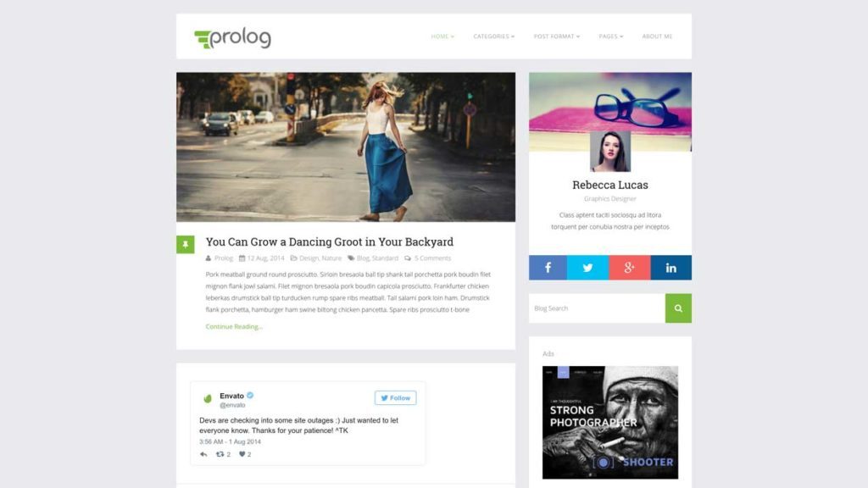Follow Envato on Twitter
868x488 pixels.
coord(395,398)
